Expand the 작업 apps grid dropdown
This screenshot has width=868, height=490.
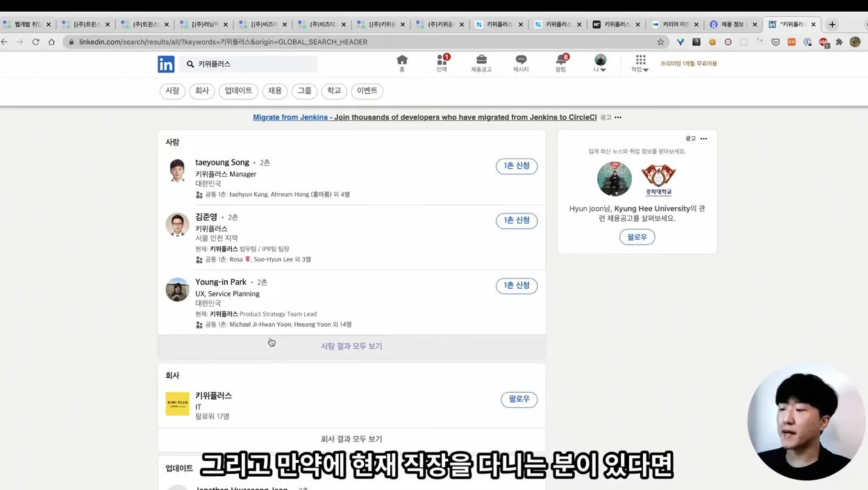(640, 63)
